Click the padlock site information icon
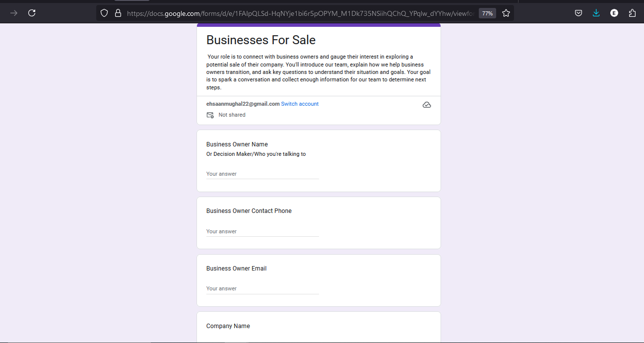The height and width of the screenshot is (343, 644). click(x=118, y=13)
